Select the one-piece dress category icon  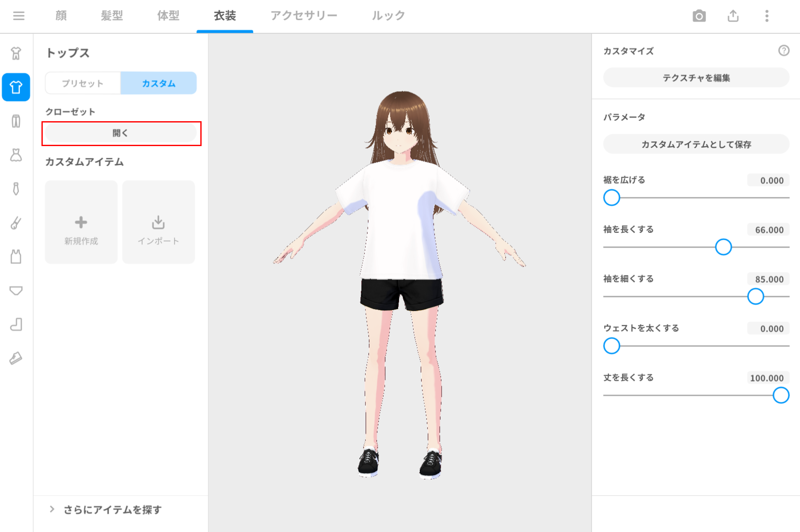click(x=16, y=155)
